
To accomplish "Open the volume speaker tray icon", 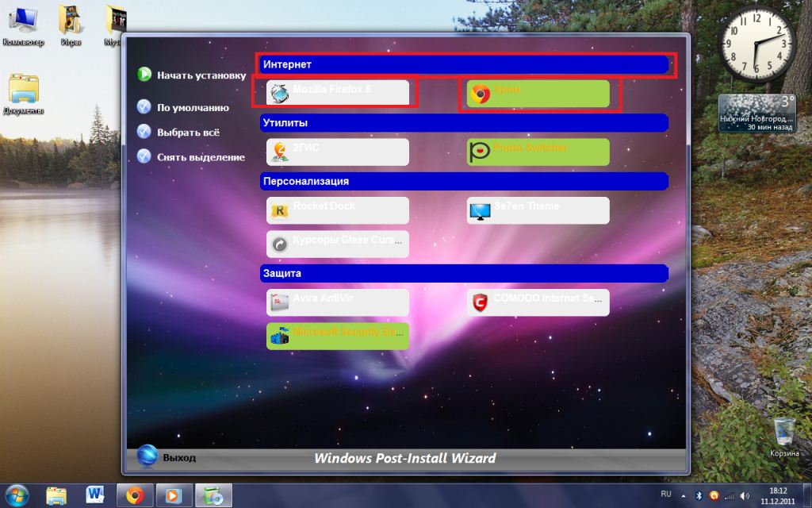I will tap(745, 496).
